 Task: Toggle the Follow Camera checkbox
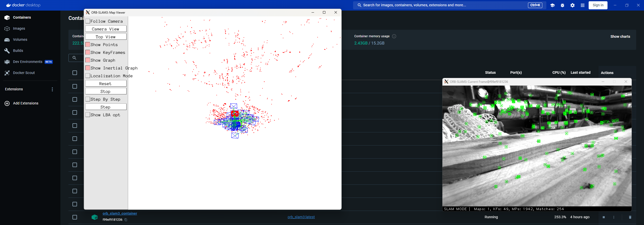[88, 21]
